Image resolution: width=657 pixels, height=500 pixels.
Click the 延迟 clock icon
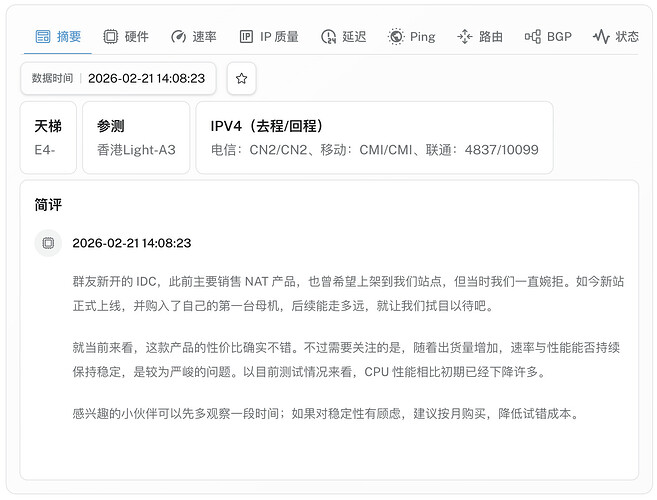pyautogui.click(x=328, y=36)
